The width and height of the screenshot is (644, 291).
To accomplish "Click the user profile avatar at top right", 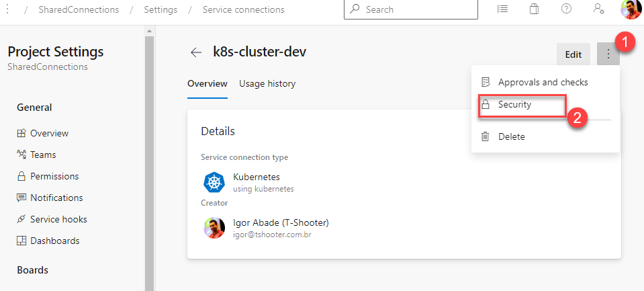I will [x=631, y=9].
